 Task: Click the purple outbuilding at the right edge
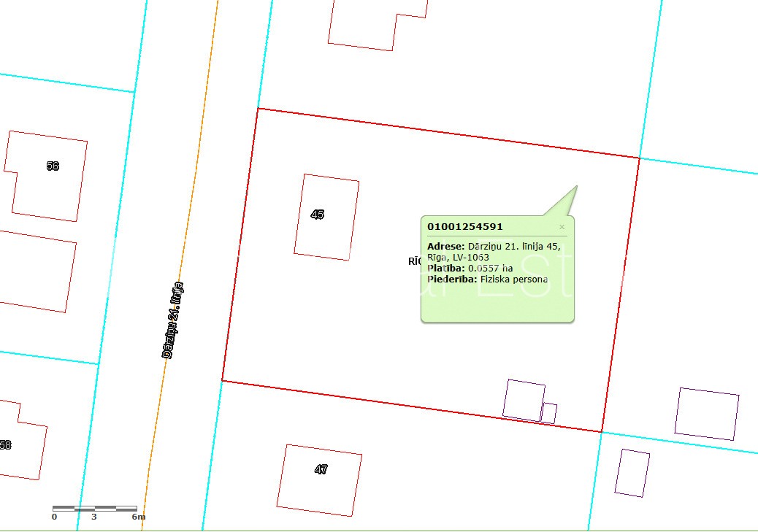point(707,413)
